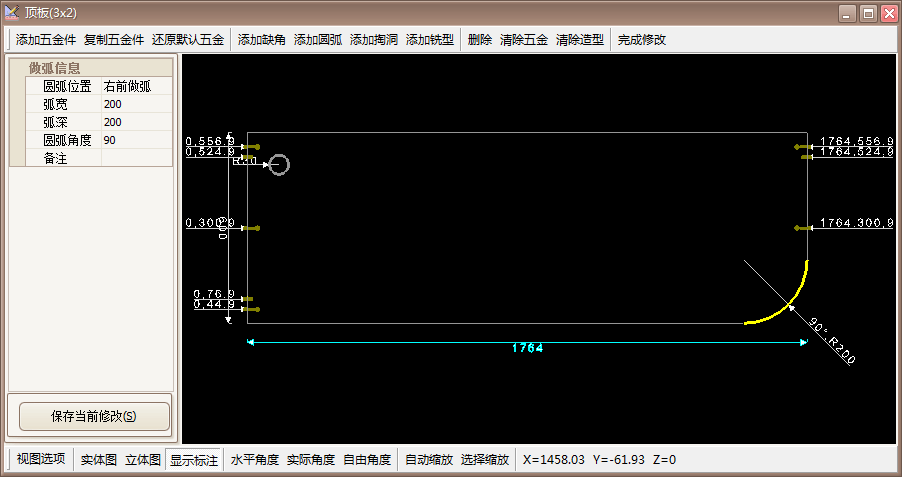This screenshot has width=902, height=477.
Task: Switch to 实体图 view
Action: (x=98, y=460)
